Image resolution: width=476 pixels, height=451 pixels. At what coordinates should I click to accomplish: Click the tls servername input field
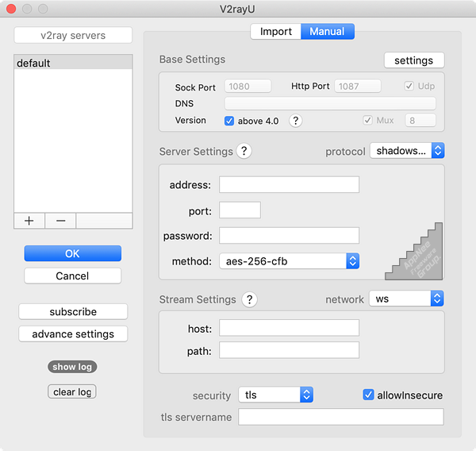point(341,417)
